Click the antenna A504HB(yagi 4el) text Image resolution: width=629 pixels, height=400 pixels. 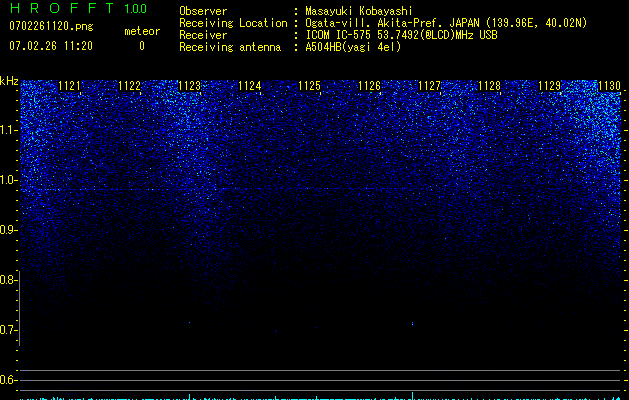tap(353, 47)
